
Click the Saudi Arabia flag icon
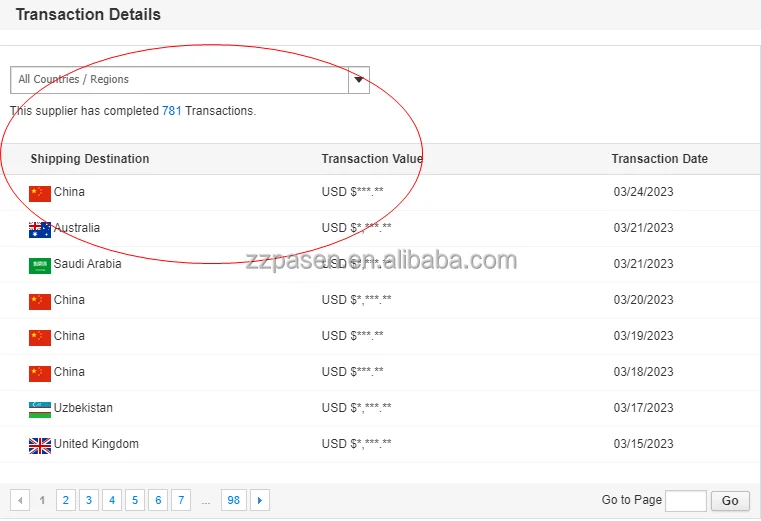click(40, 265)
